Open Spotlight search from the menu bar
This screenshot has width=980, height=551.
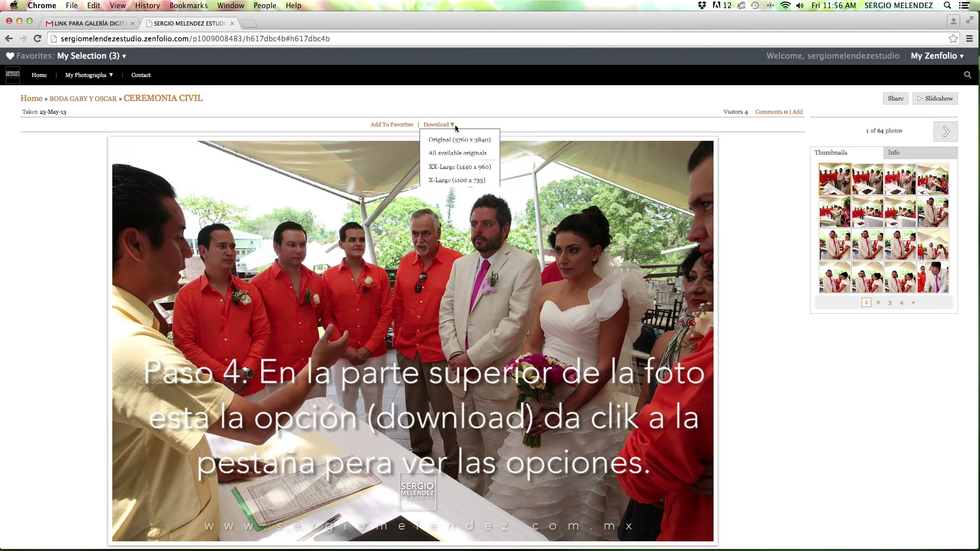click(x=947, y=6)
